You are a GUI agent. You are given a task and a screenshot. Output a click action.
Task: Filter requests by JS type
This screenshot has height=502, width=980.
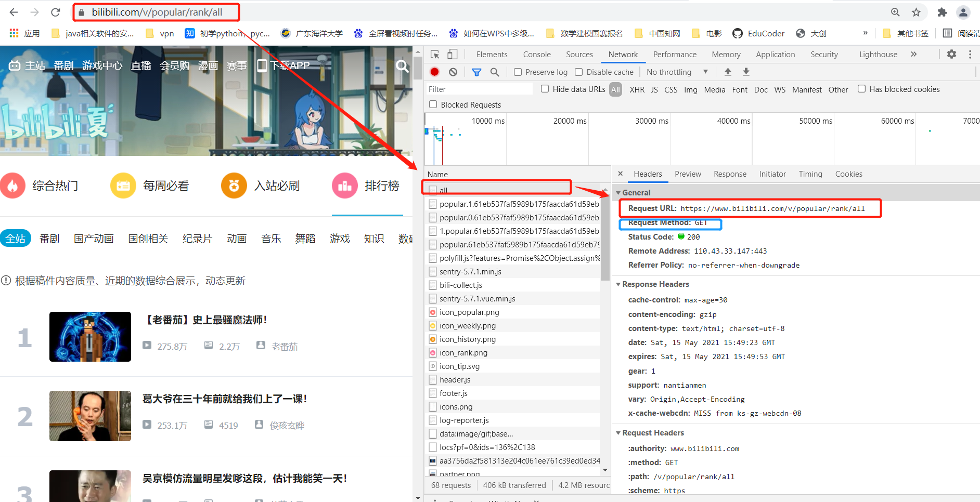coord(654,89)
